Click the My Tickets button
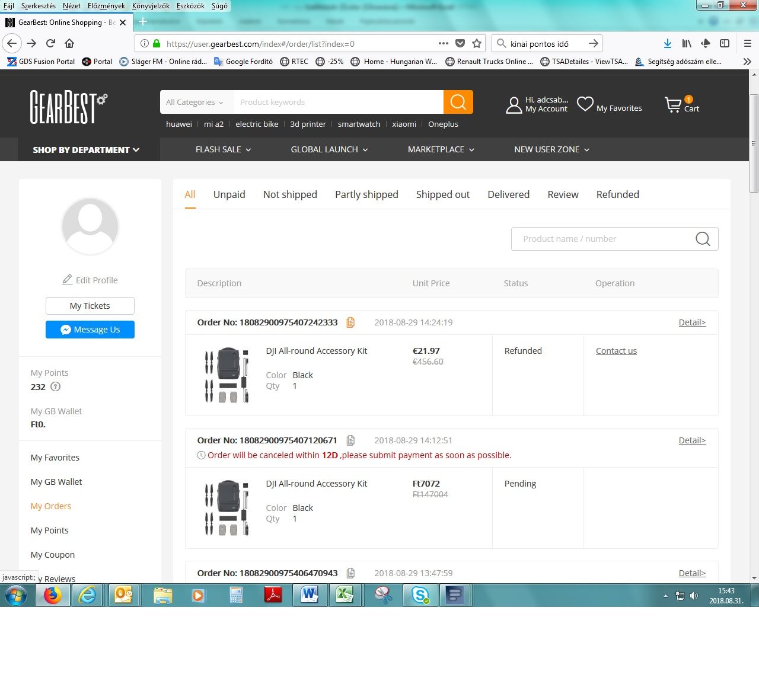 pyautogui.click(x=90, y=306)
